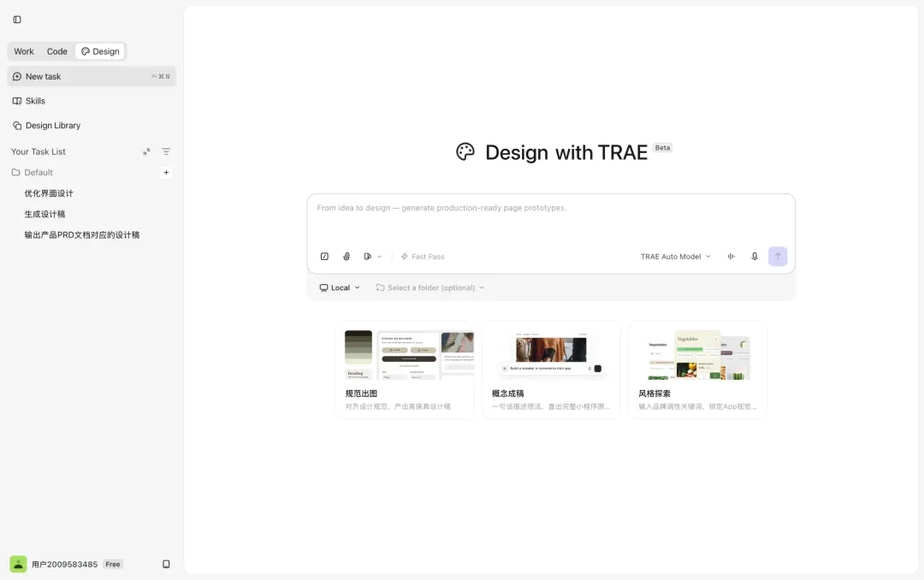The height and width of the screenshot is (580, 924).
Task: Collapse the sidebar with the panel icon
Action: click(17, 20)
